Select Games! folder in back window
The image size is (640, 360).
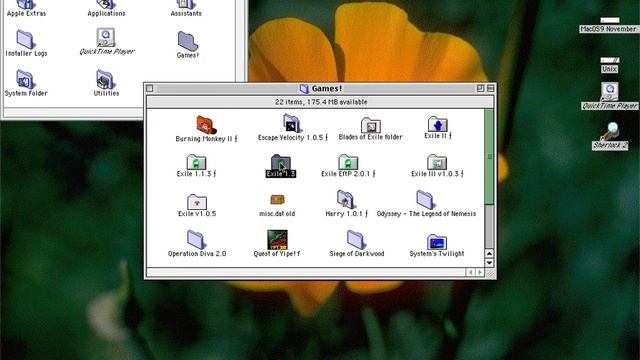[x=187, y=41]
